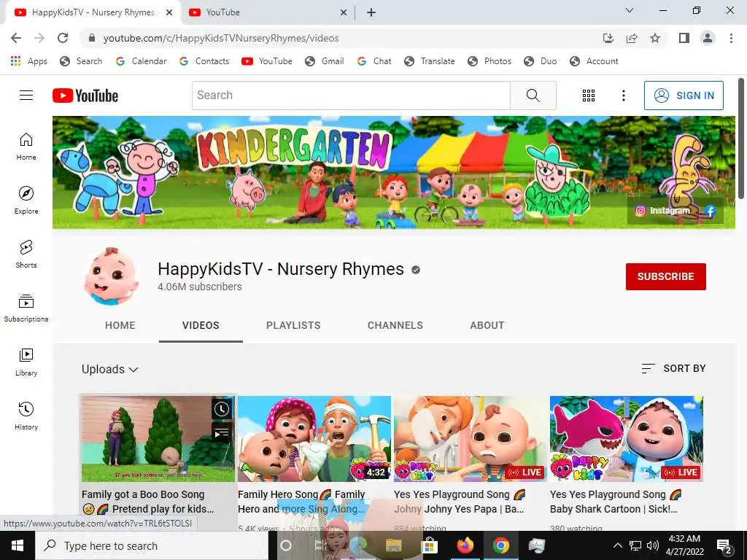Click the share page icon in the address bar

pos(632,38)
